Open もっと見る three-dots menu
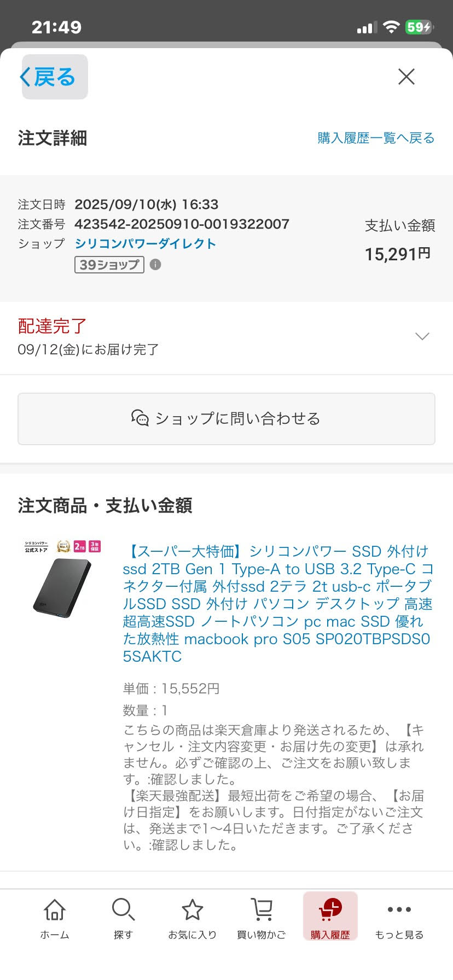Screen dimensions: 453x980 [399, 910]
